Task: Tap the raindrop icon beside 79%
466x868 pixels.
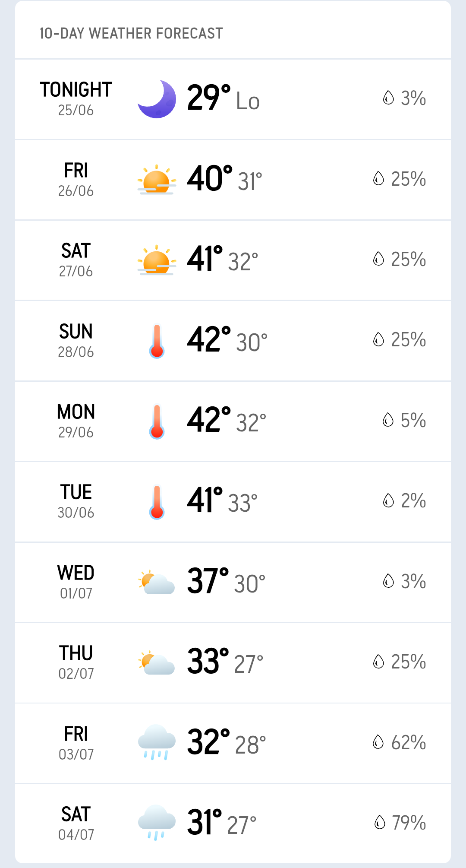Action: (380, 822)
